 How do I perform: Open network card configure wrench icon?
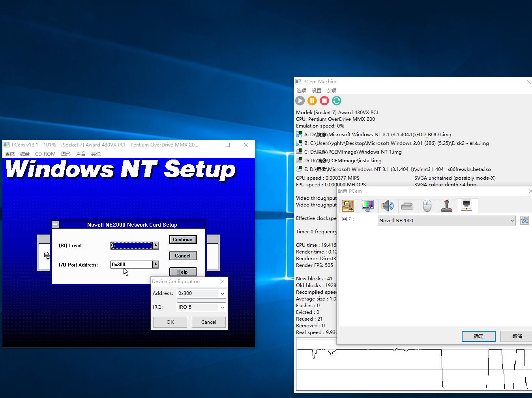524,220
